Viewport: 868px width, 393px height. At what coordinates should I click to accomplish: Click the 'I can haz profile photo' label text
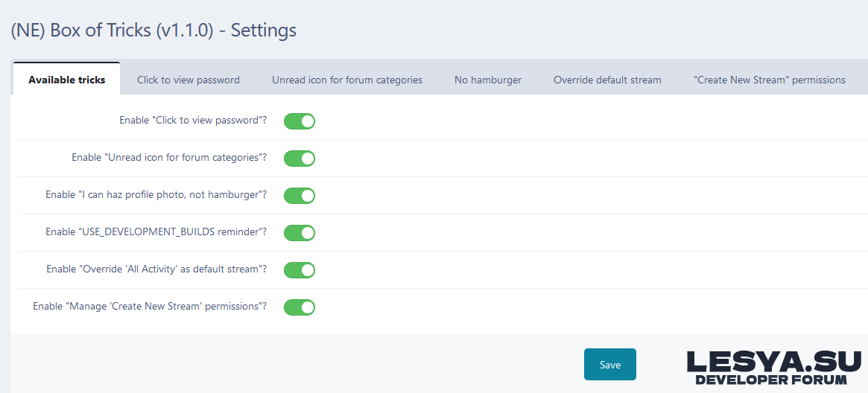coord(156,195)
